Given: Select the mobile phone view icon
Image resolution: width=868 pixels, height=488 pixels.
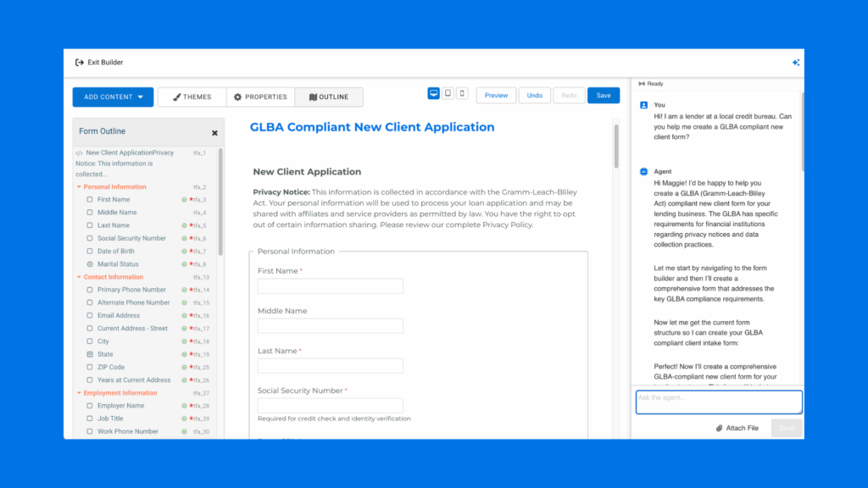Looking at the screenshot, I should (x=462, y=94).
